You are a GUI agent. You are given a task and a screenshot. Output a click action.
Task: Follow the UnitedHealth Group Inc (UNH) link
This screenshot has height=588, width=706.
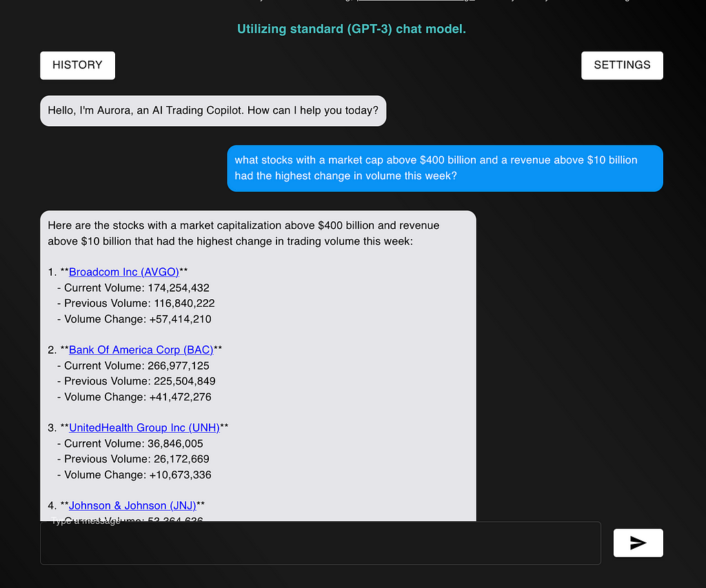click(x=144, y=427)
